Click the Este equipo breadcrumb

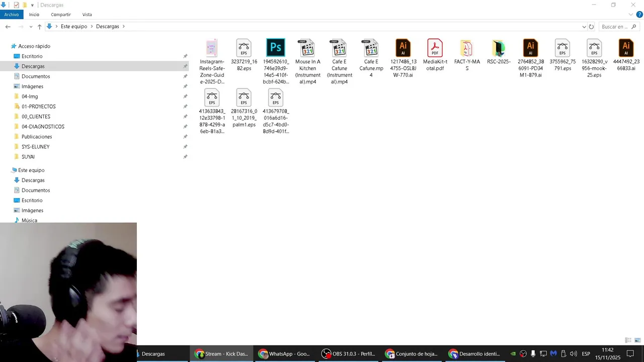pos(74,27)
